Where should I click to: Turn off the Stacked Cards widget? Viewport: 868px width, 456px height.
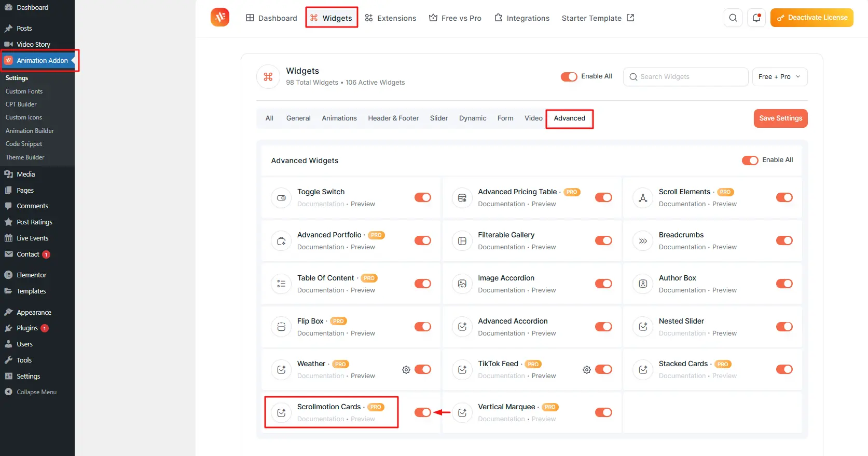pos(784,369)
